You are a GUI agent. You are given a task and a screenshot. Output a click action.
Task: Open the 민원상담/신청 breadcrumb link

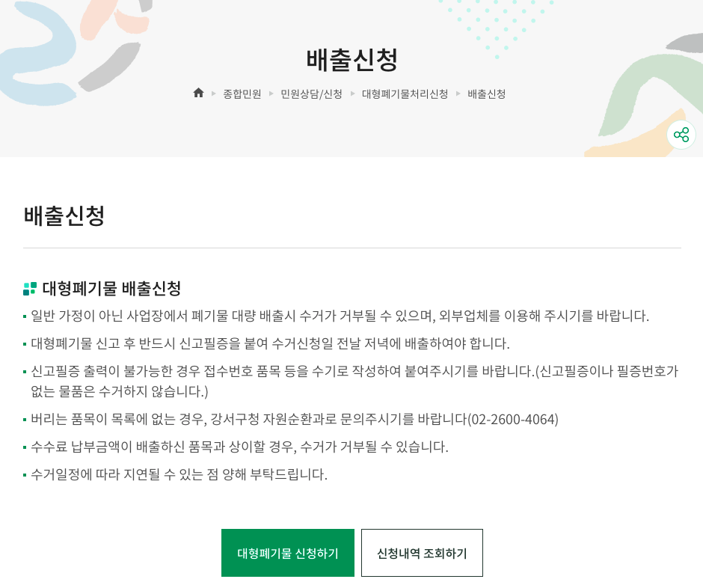312,94
